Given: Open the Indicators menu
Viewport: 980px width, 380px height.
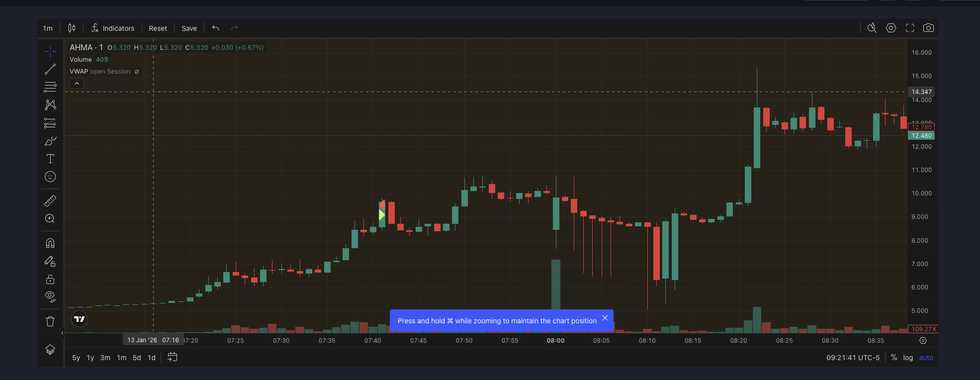Looking at the screenshot, I should [x=113, y=28].
